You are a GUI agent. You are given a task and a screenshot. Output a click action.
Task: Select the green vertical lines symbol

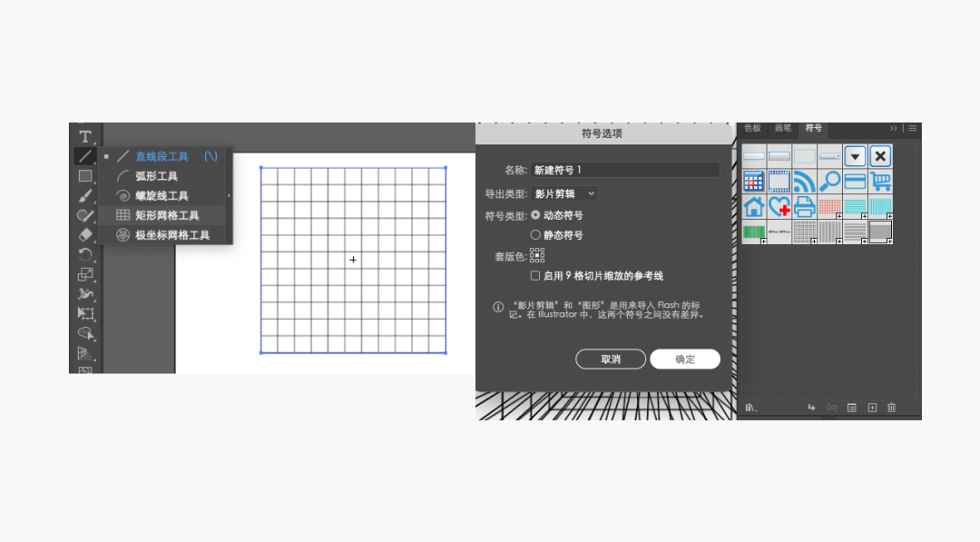click(754, 232)
